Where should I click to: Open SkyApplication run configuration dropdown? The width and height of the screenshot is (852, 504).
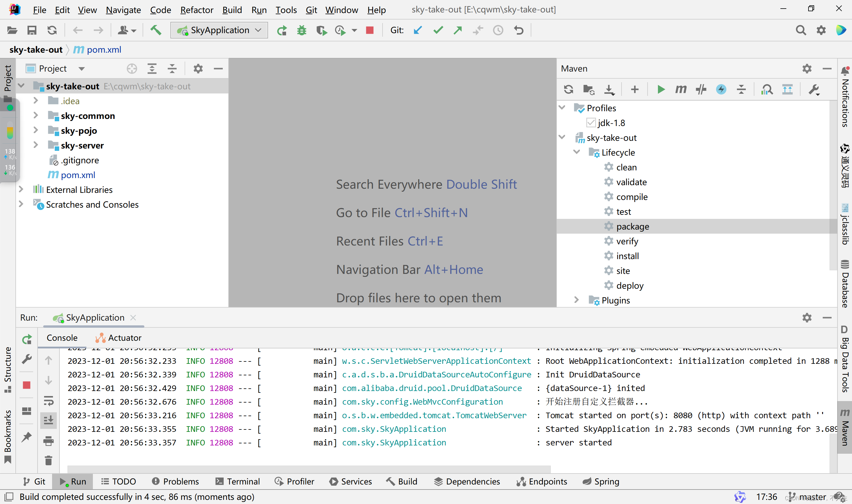tap(219, 30)
